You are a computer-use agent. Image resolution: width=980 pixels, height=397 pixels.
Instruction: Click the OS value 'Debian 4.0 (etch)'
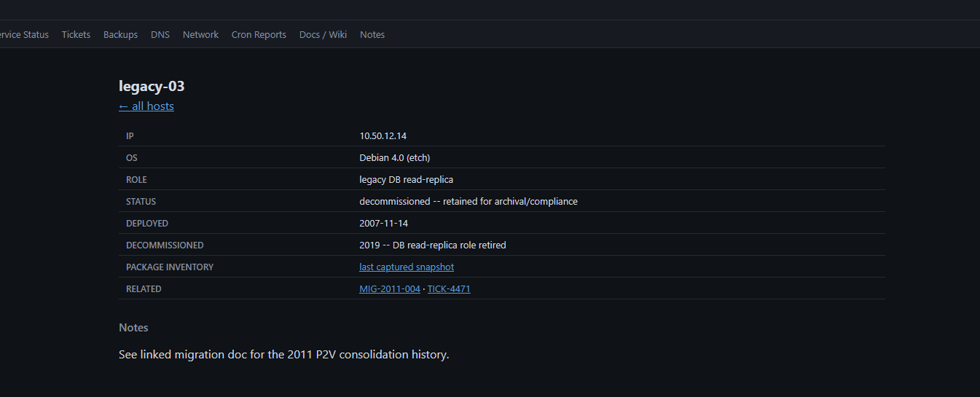tap(395, 157)
